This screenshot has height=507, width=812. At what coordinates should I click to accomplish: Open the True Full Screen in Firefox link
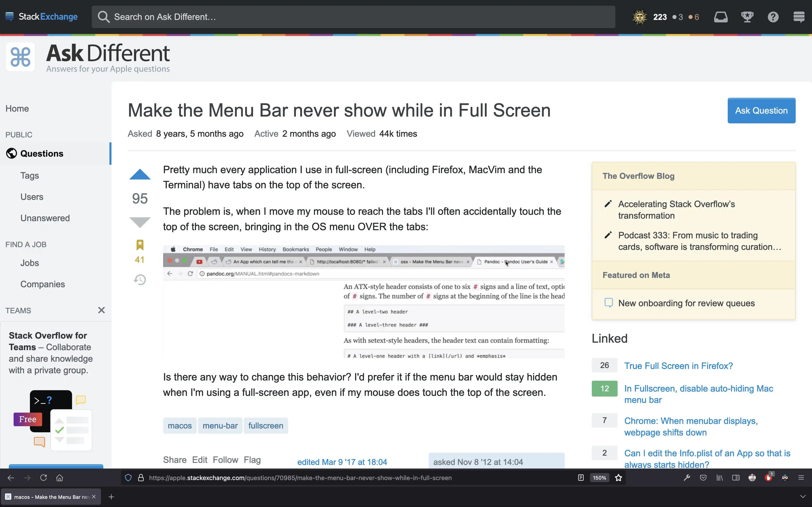[678, 366]
